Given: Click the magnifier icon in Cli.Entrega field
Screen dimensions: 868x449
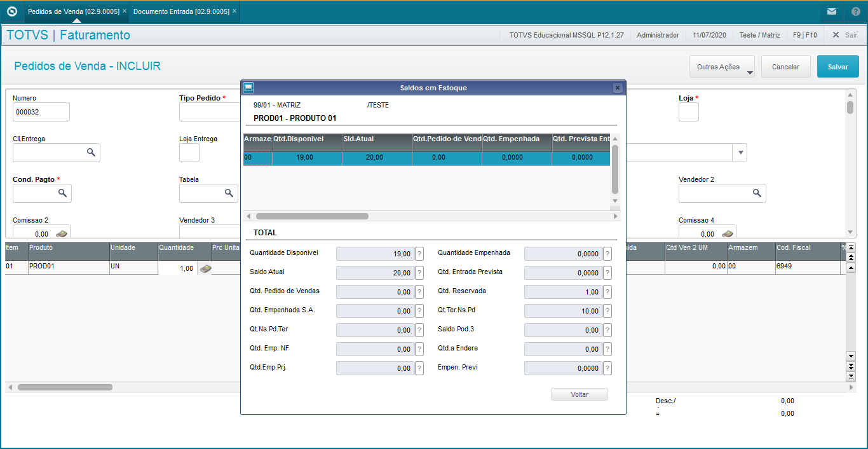Looking at the screenshot, I should click(x=91, y=153).
